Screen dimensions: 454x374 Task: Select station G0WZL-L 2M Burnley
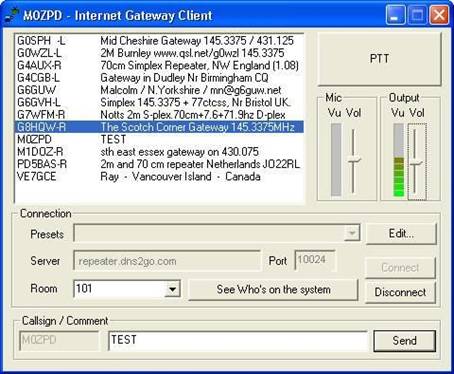[159, 53]
